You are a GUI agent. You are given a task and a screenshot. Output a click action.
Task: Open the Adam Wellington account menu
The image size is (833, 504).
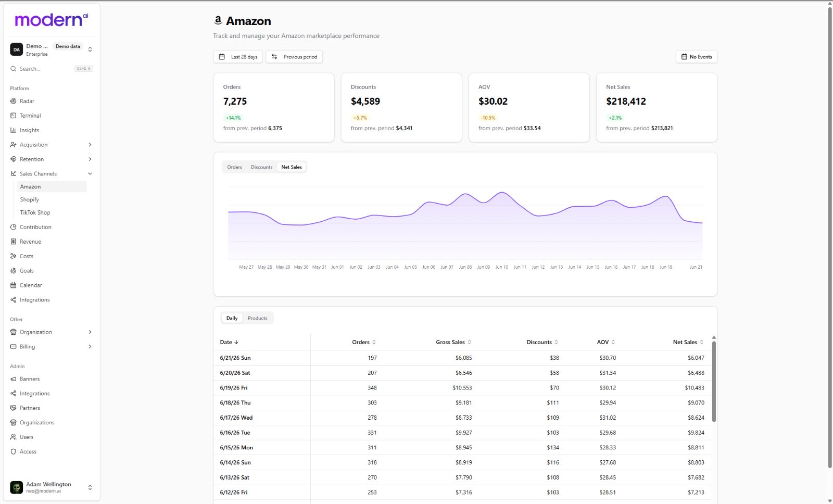pos(52,487)
